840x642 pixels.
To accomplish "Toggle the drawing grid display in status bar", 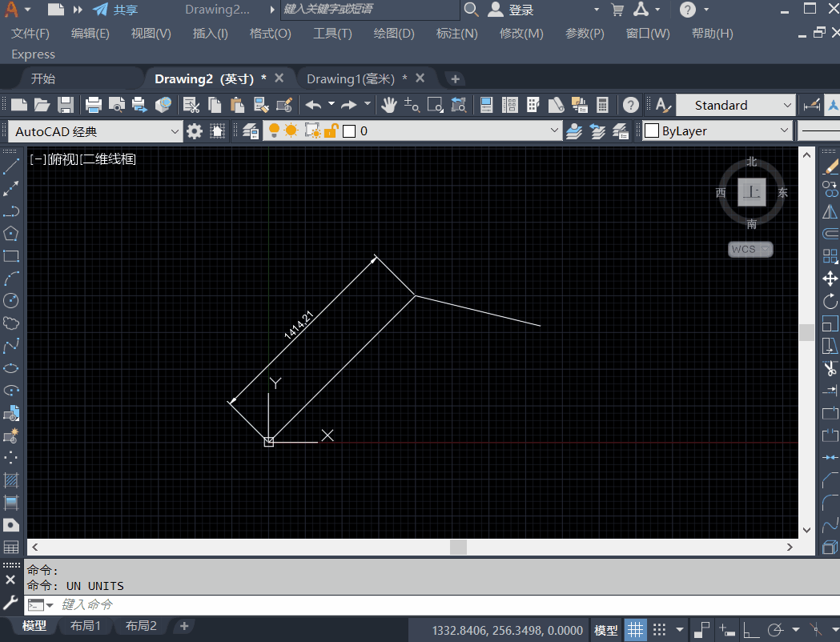I will (635, 630).
